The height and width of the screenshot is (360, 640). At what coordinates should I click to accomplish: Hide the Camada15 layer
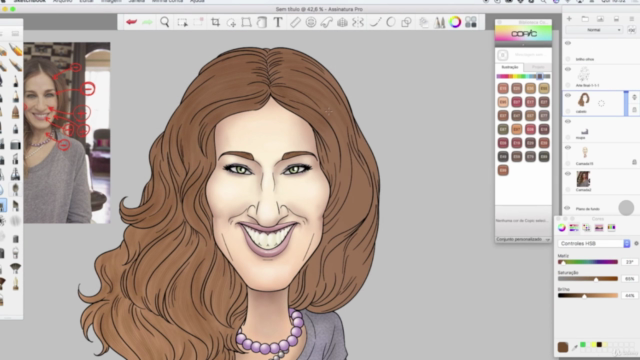[568, 147]
